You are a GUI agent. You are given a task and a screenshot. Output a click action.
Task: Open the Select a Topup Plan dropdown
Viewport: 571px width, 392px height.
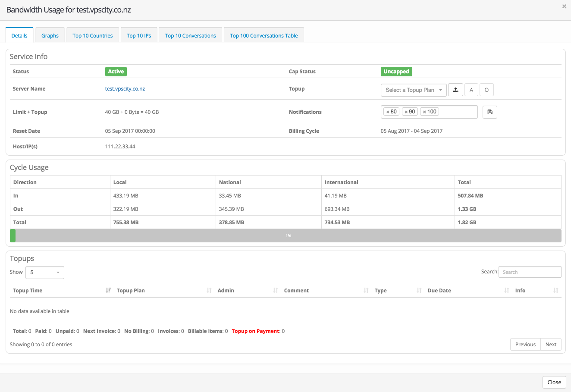(414, 90)
